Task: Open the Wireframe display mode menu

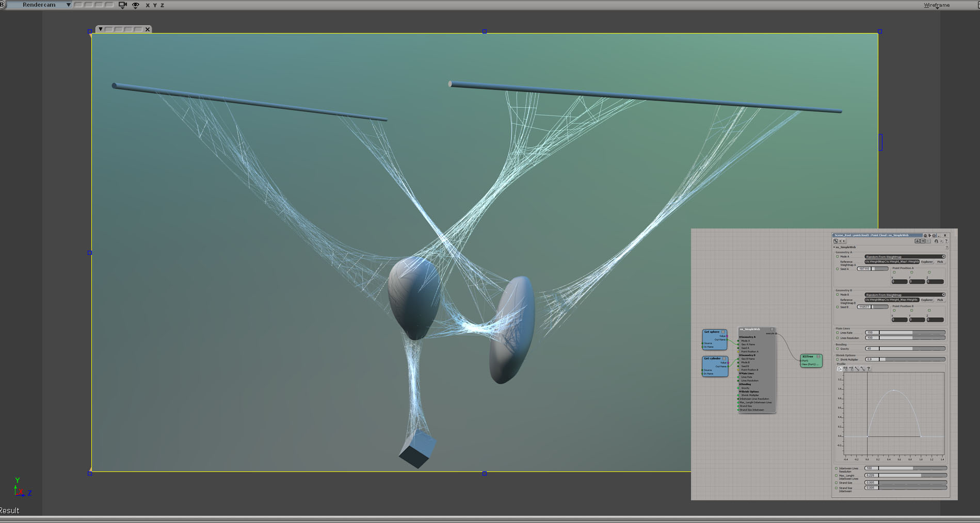Action: [x=937, y=5]
